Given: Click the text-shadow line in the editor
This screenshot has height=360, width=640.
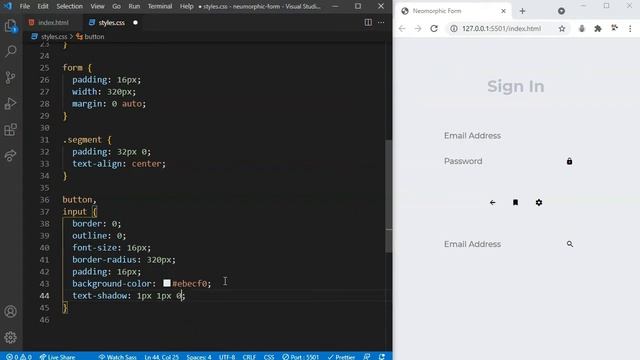Looking at the screenshot, I should 128,296.
